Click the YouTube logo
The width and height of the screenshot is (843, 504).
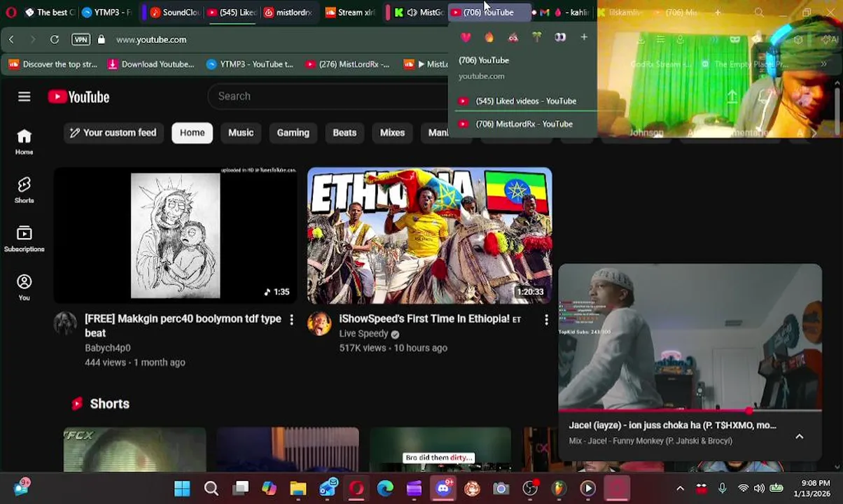pos(78,97)
